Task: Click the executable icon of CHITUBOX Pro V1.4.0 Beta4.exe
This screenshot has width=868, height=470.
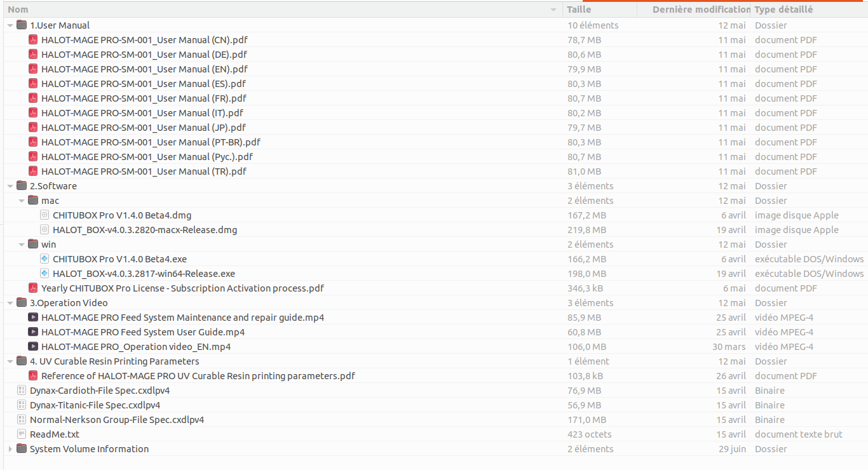Action: 44,259
